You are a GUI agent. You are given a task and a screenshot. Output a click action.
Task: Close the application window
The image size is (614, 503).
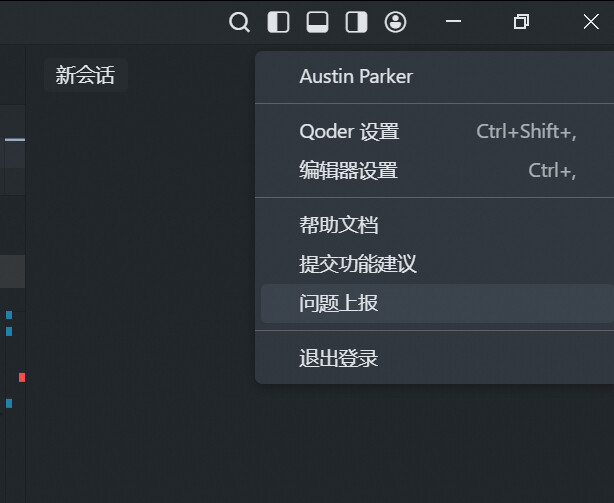click(591, 22)
